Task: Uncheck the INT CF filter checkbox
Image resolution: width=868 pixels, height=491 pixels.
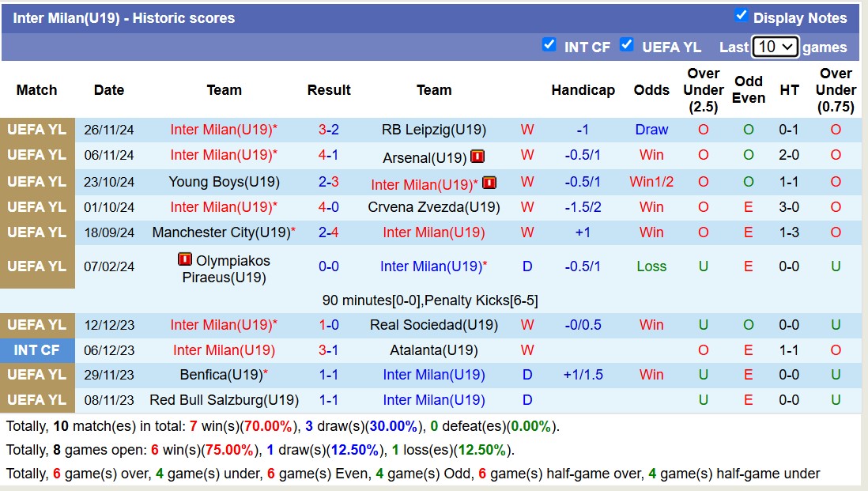Action: point(549,45)
